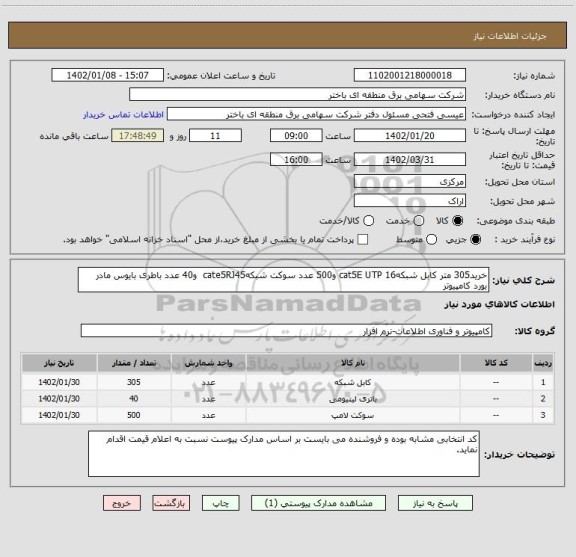Click the گروه کالا field کامپیوتر و فناوری اطلاعات
Screen dimensions: 576x557
point(286,331)
